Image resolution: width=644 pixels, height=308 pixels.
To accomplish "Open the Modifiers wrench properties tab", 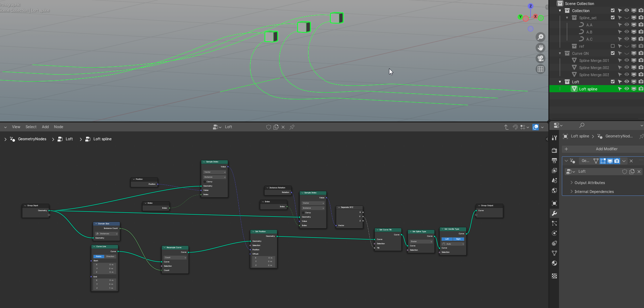I will point(554,213).
